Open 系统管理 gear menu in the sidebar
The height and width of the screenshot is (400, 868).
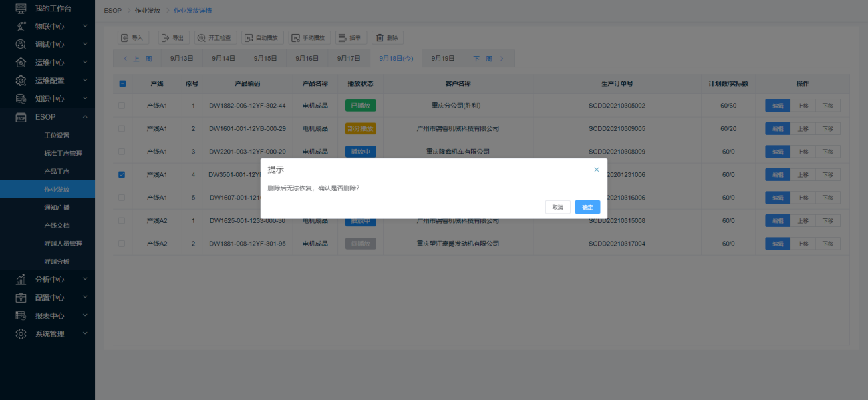[49, 333]
